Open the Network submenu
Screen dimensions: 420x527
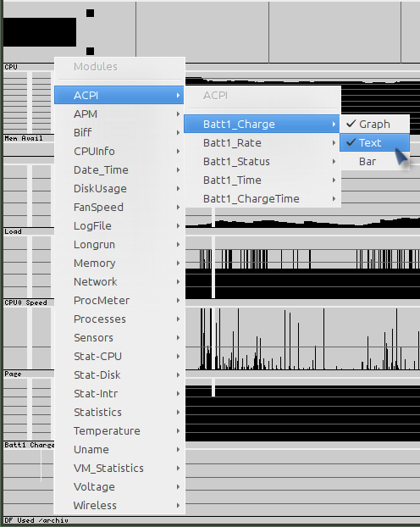tap(119, 281)
